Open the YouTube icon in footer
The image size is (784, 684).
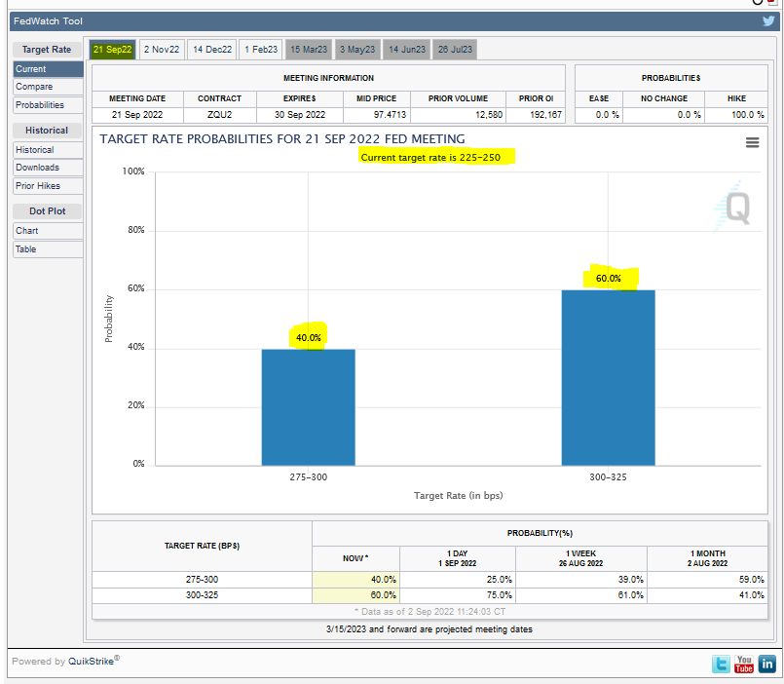(743, 664)
